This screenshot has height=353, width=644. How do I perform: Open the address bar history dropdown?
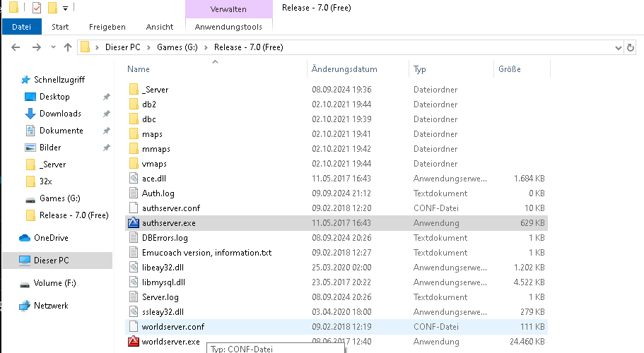pos(618,47)
